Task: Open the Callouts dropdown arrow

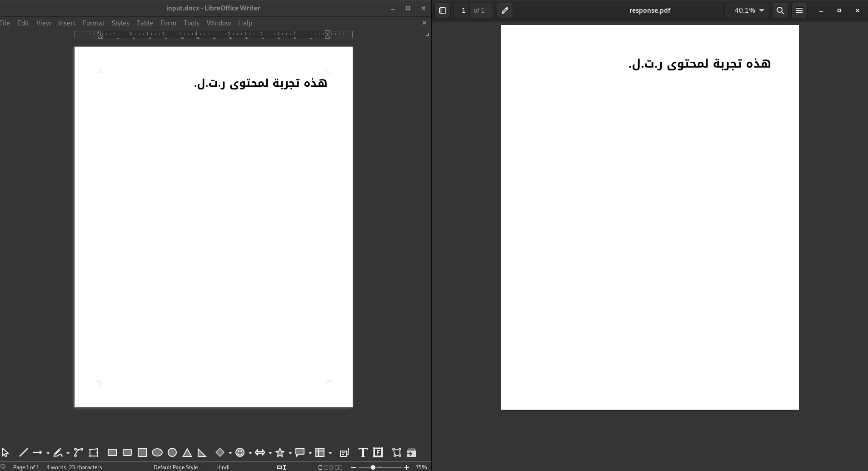Action: (x=310, y=453)
